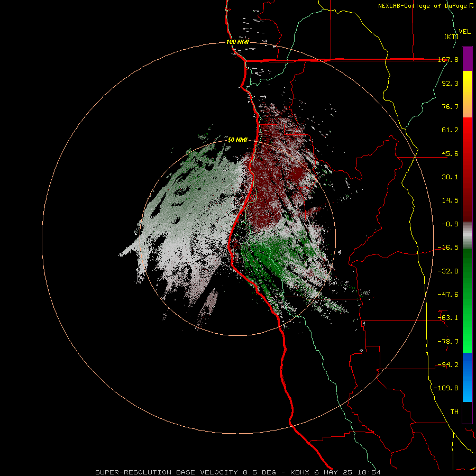The image size is (476, 476).
Task: Click the 92.3 scale value
Action: [450, 83]
